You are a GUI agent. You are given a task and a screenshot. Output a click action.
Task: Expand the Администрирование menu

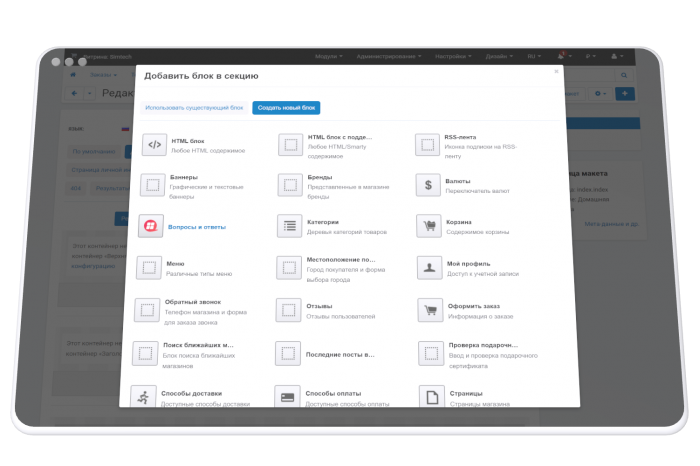(389, 56)
